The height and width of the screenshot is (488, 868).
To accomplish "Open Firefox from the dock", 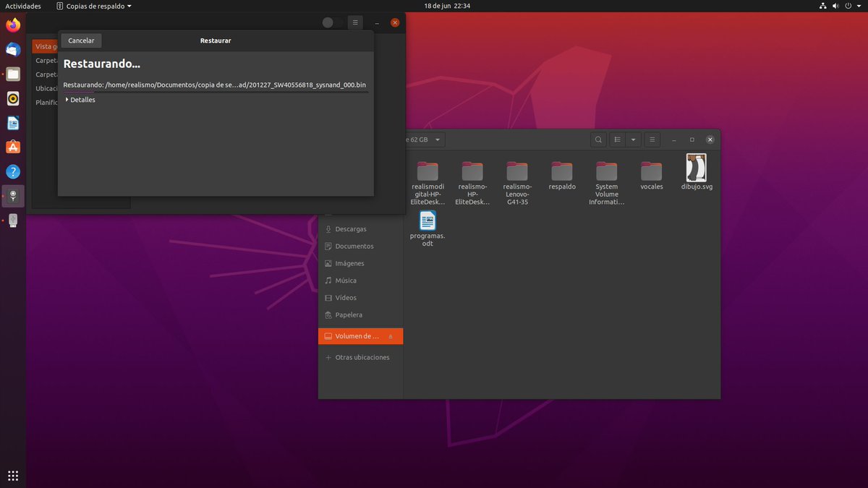I will click(13, 25).
